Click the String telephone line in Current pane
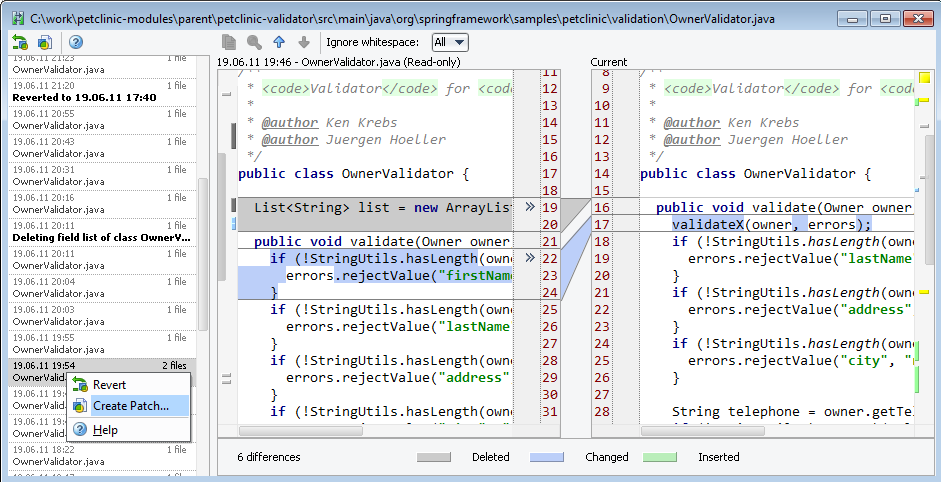941x482 pixels. click(793, 412)
